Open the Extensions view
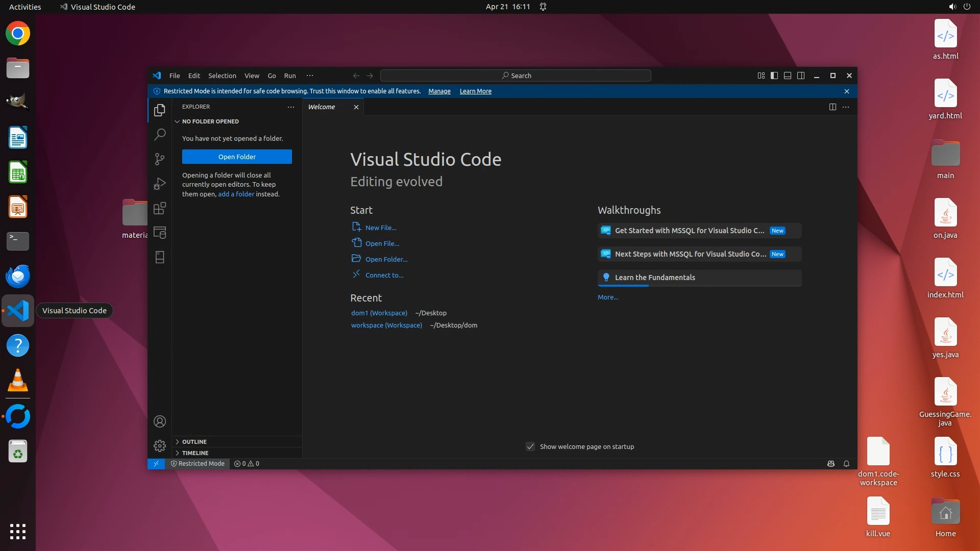Image resolution: width=980 pixels, height=551 pixels. (x=160, y=208)
